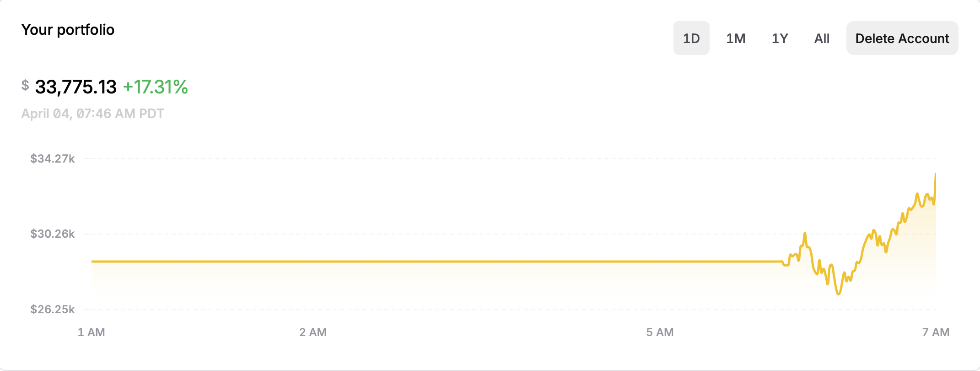
Task: Click the dollar sign beside the portfolio value
Action: (25, 85)
